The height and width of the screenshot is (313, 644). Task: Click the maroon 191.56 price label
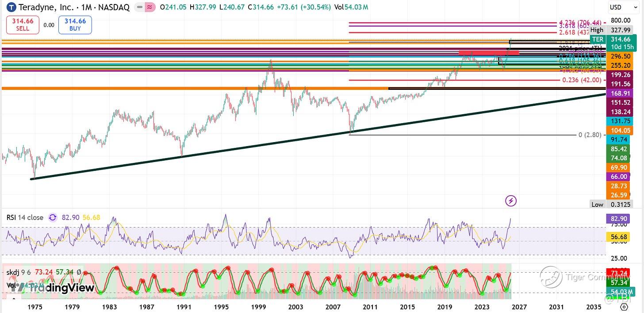point(619,84)
